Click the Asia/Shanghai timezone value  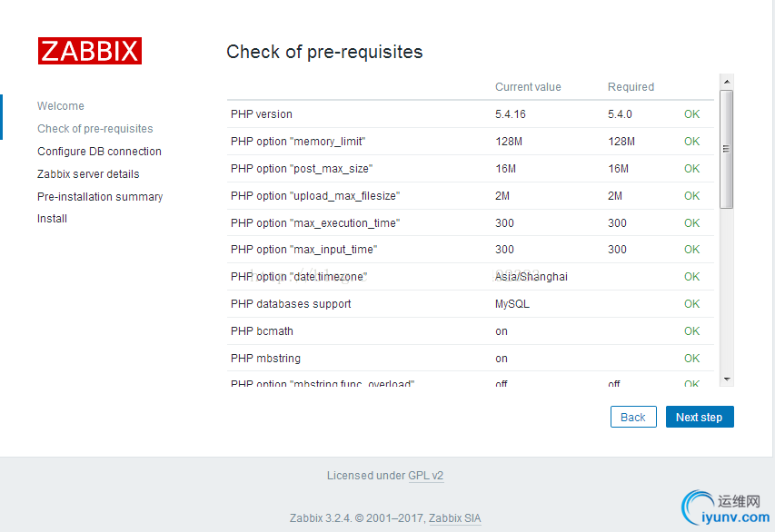(532, 277)
